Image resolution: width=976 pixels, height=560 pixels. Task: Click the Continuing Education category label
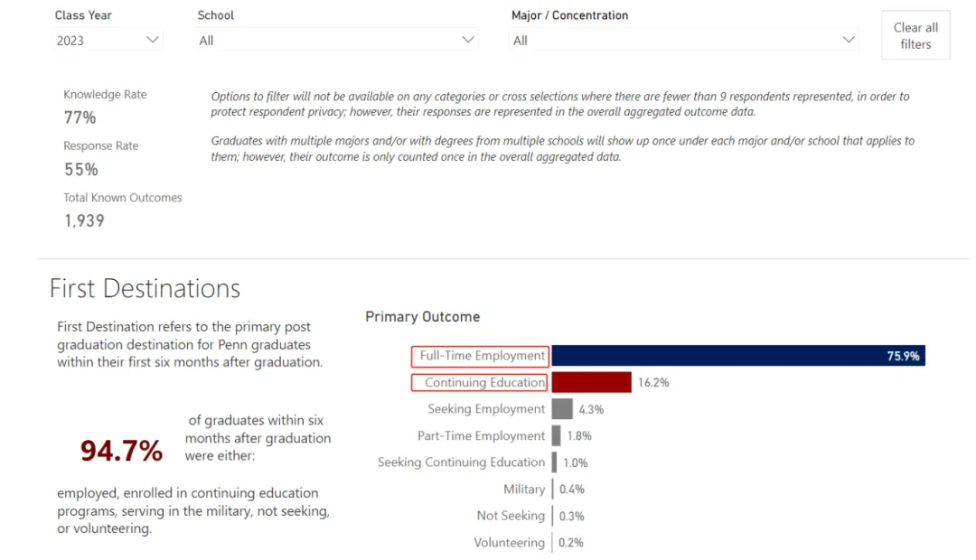pos(484,382)
